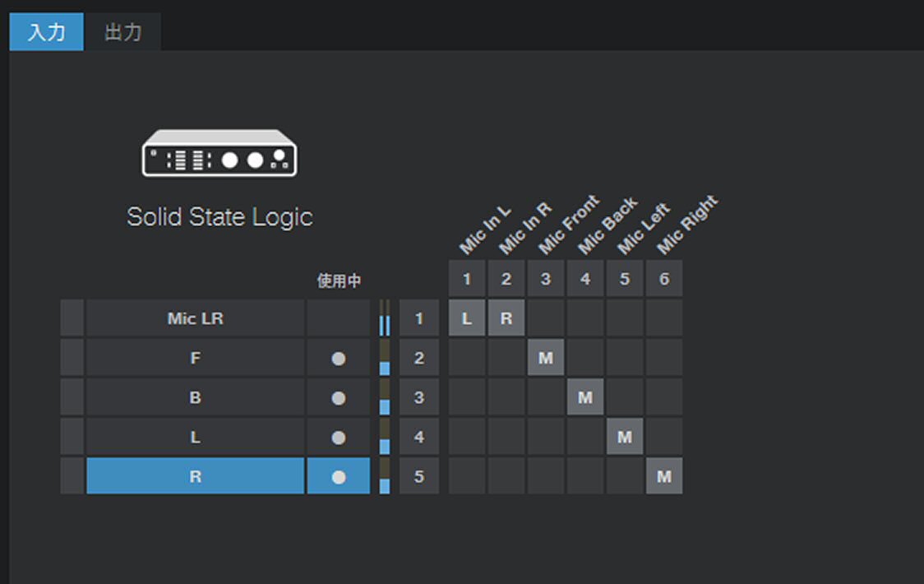The width and height of the screenshot is (924, 584).
Task: Select the highlighted R input channel
Action: pyautogui.click(x=195, y=476)
